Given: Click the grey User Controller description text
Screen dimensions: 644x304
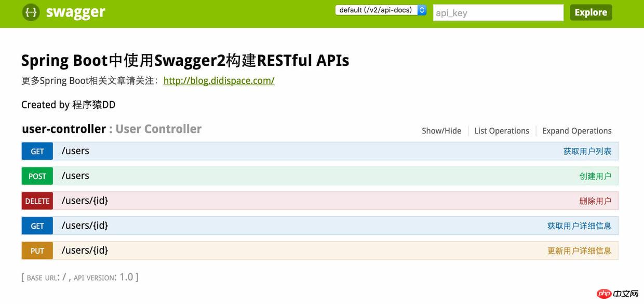Looking at the screenshot, I should coord(158,129).
